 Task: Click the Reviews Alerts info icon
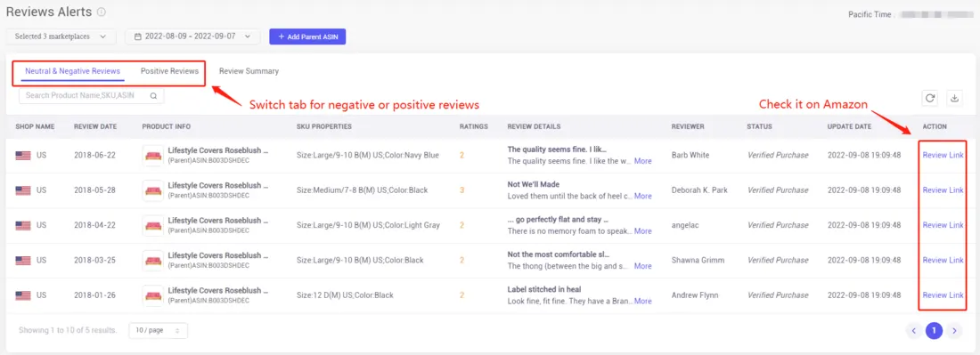pos(102,12)
